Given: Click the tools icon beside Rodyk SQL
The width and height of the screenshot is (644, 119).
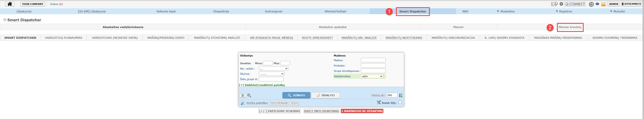Looking at the screenshot, I should click(x=379, y=102).
